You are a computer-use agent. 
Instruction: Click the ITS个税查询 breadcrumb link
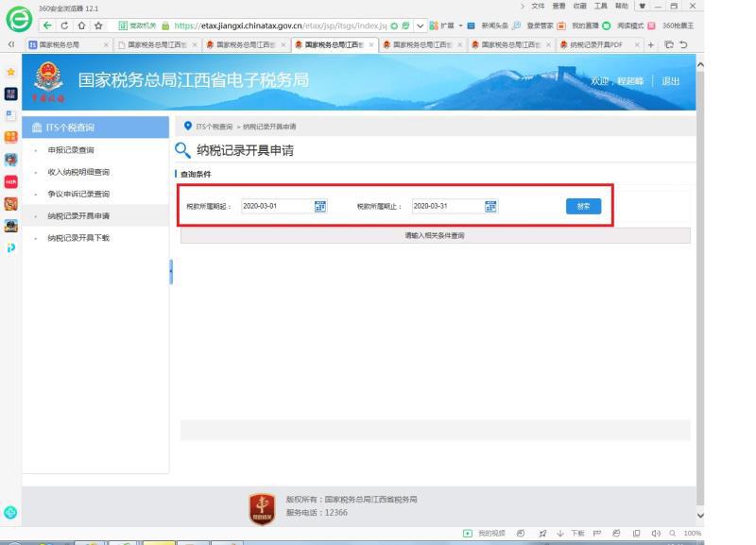(215, 127)
